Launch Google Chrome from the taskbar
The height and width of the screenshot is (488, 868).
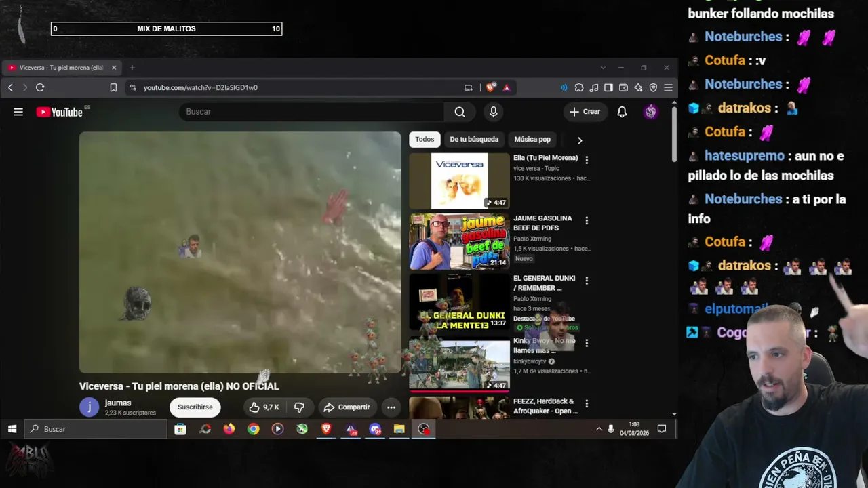[254, 429]
